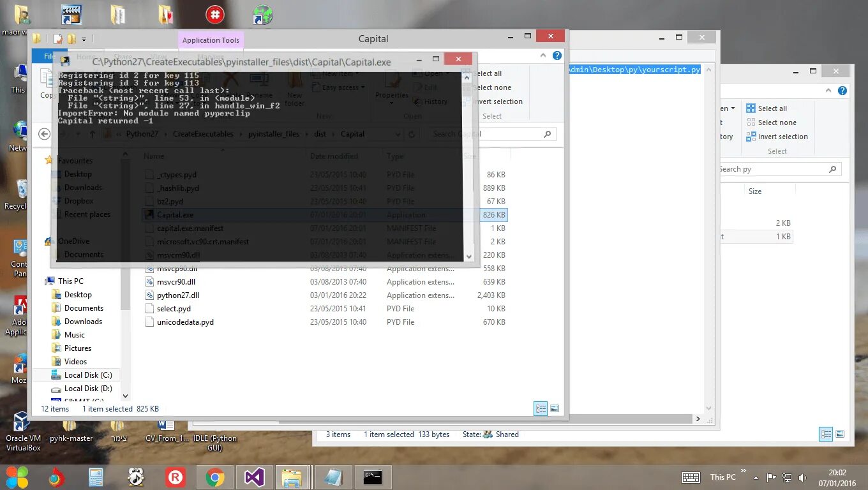Click New folder icon in Quick Access toolbar
Image resolution: width=868 pixels, height=490 pixels.
(x=71, y=39)
